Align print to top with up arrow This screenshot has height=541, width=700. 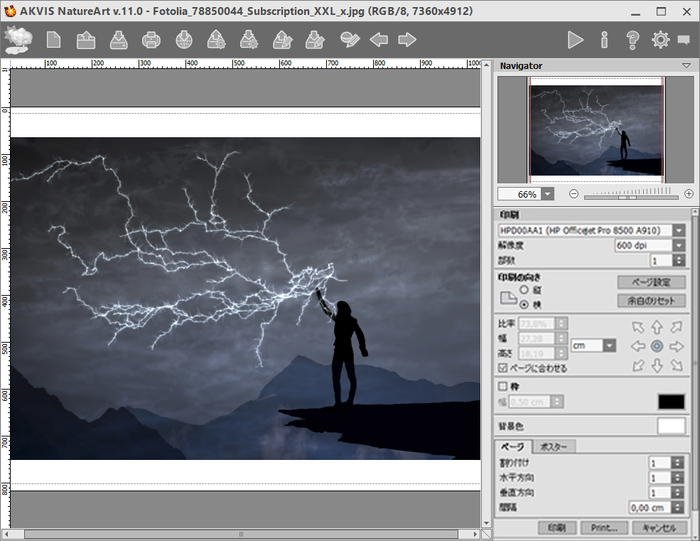click(x=657, y=327)
